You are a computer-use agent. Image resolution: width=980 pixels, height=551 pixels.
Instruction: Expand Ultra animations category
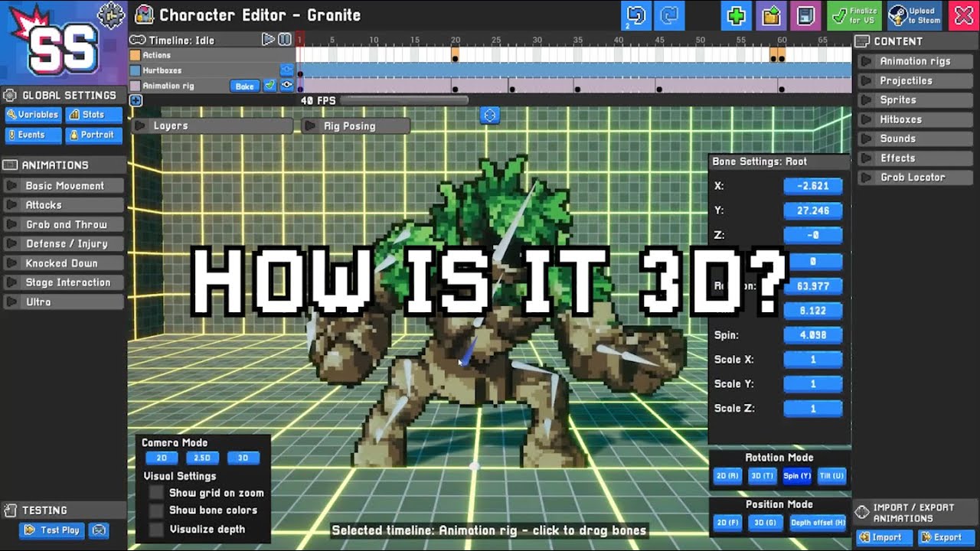coord(64,302)
